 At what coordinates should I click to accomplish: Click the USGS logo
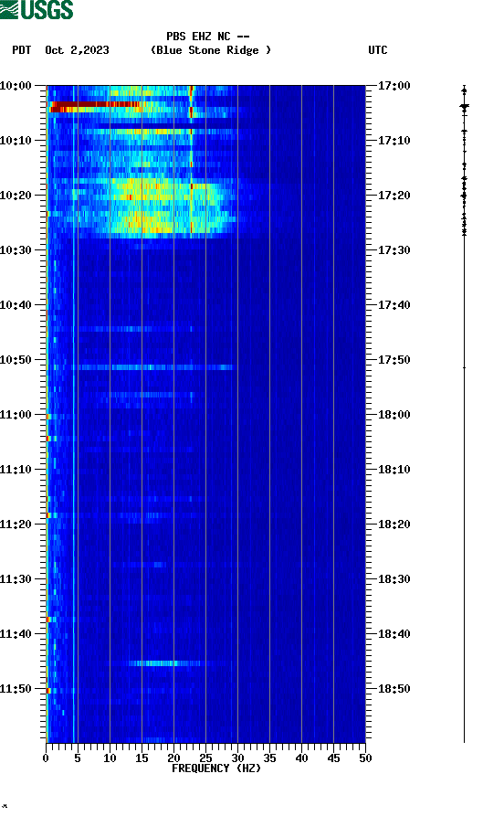click(x=37, y=9)
